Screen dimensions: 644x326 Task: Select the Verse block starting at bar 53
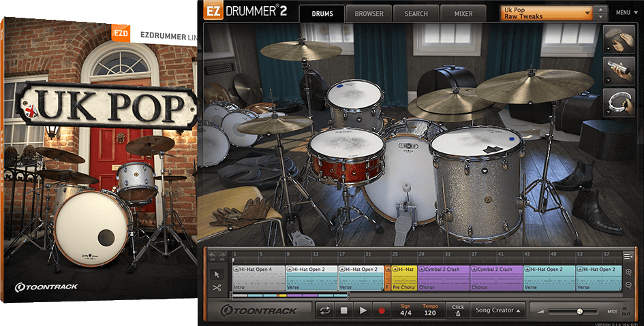pyautogui.click(x=599, y=278)
